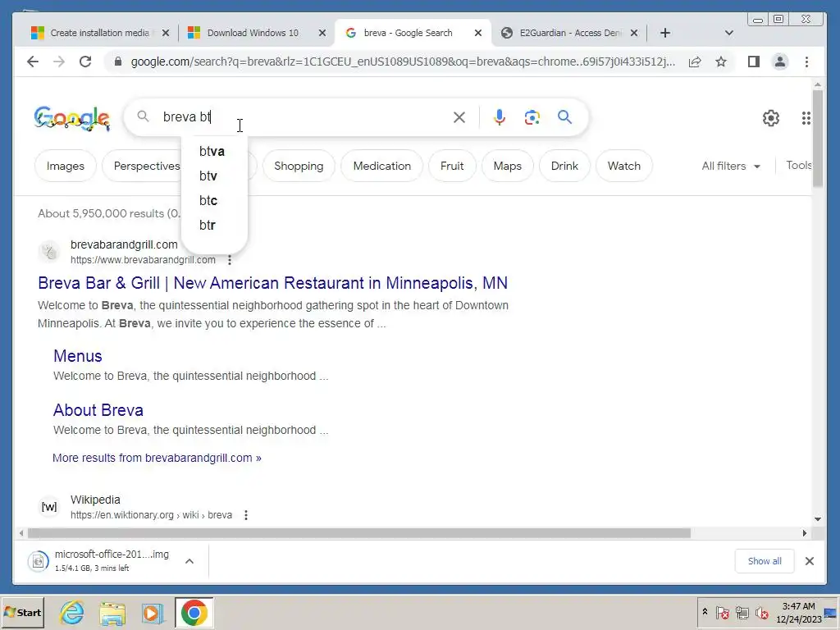Choose btv autocomplete suggestion
Screen dimensions: 840x630
214,176
